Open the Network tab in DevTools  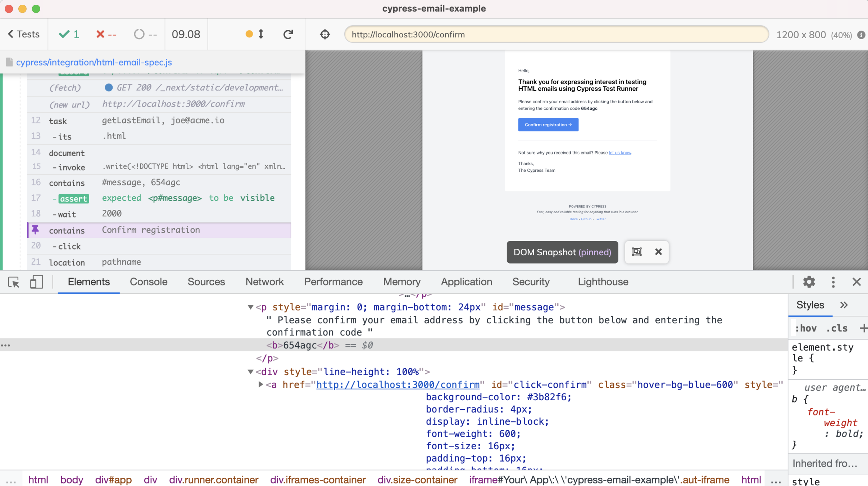coord(264,282)
